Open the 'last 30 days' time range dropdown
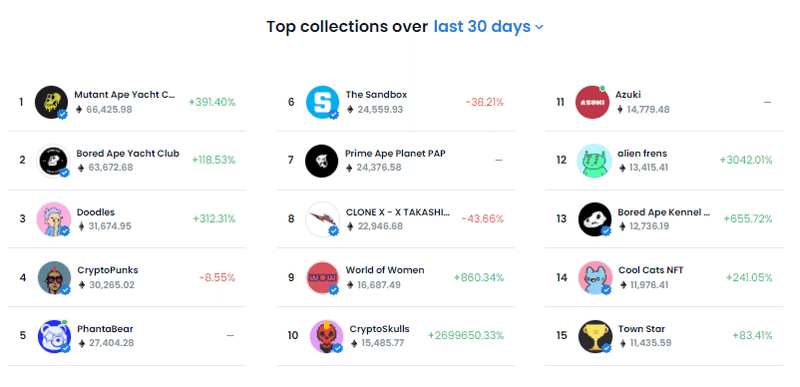Viewport: 800px width, 387px height. [488, 27]
